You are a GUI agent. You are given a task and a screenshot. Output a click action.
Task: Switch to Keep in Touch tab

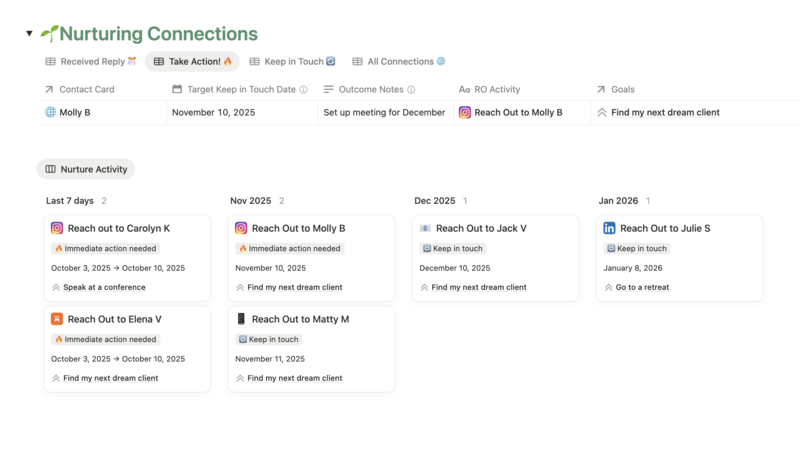click(292, 62)
